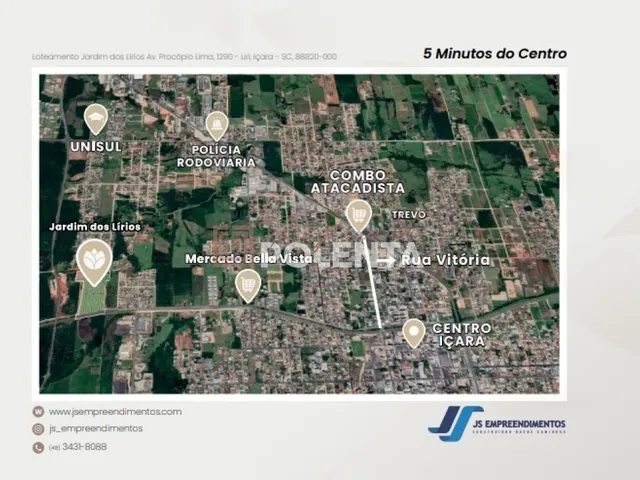The width and height of the screenshot is (640, 480).
Task: Click the Polícia Rodoviária siren pin
Action: tap(217, 125)
